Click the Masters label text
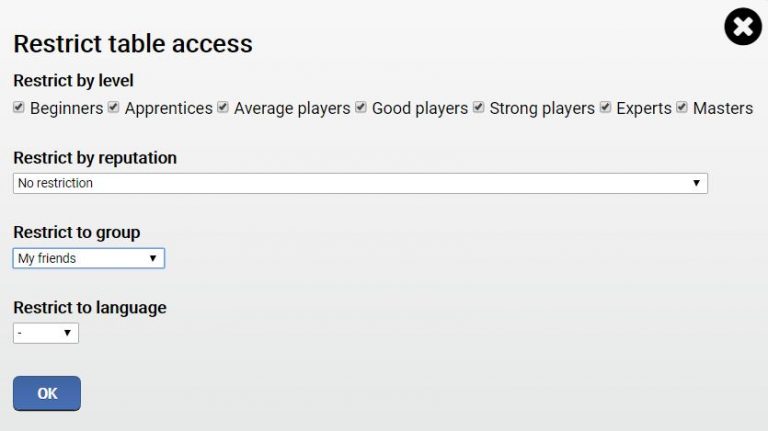 click(723, 108)
